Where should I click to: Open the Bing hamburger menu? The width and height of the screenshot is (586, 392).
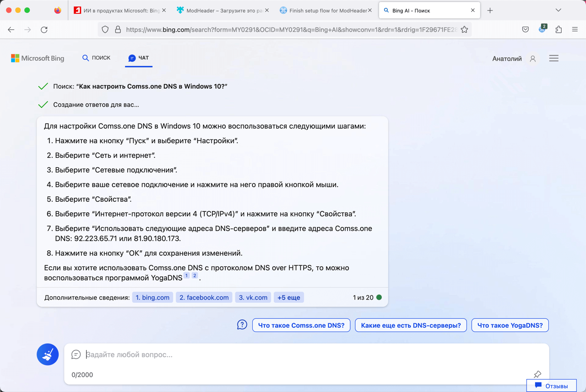553,59
